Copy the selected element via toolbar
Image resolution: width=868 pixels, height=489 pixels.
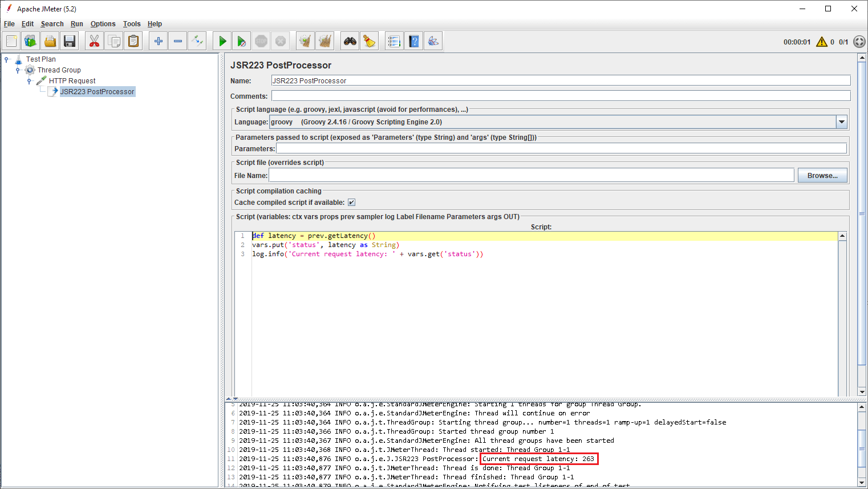[x=114, y=41]
